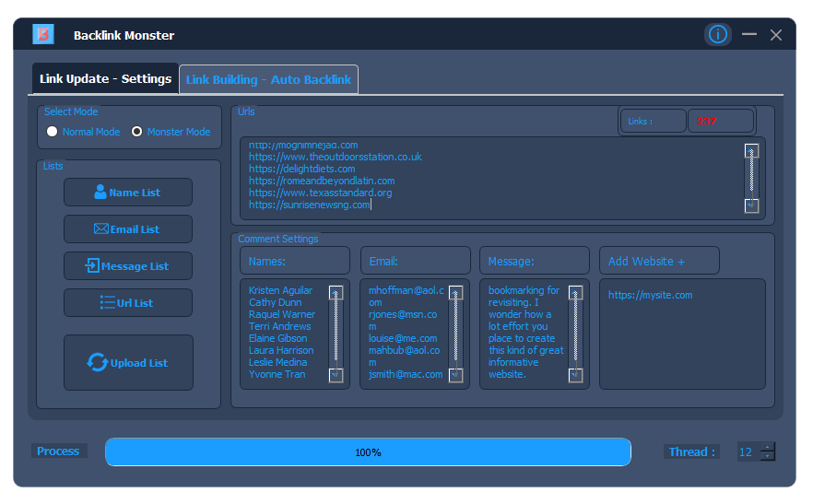
Task: Click the Links count field showing 237
Action: point(720,122)
